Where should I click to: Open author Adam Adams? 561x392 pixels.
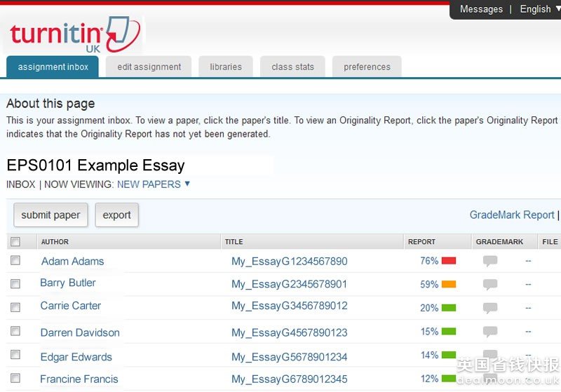[73, 261]
